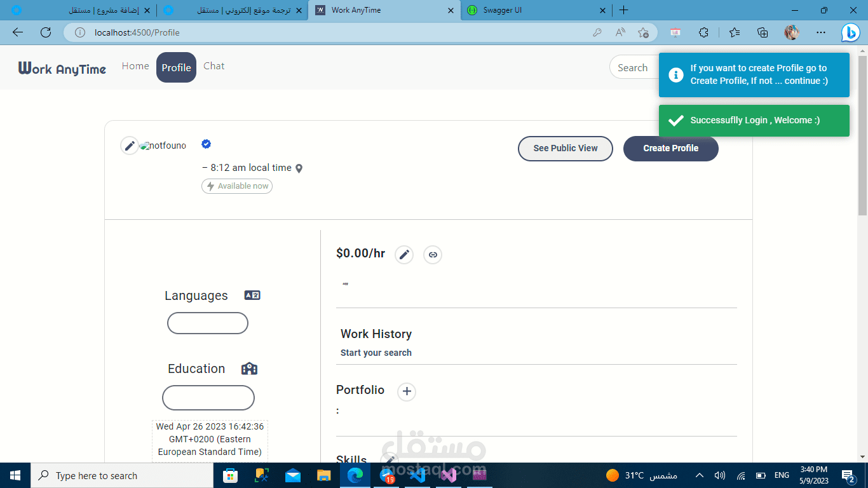Edit the profile photo with the pencil icon
868x488 pixels.
tap(130, 146)
